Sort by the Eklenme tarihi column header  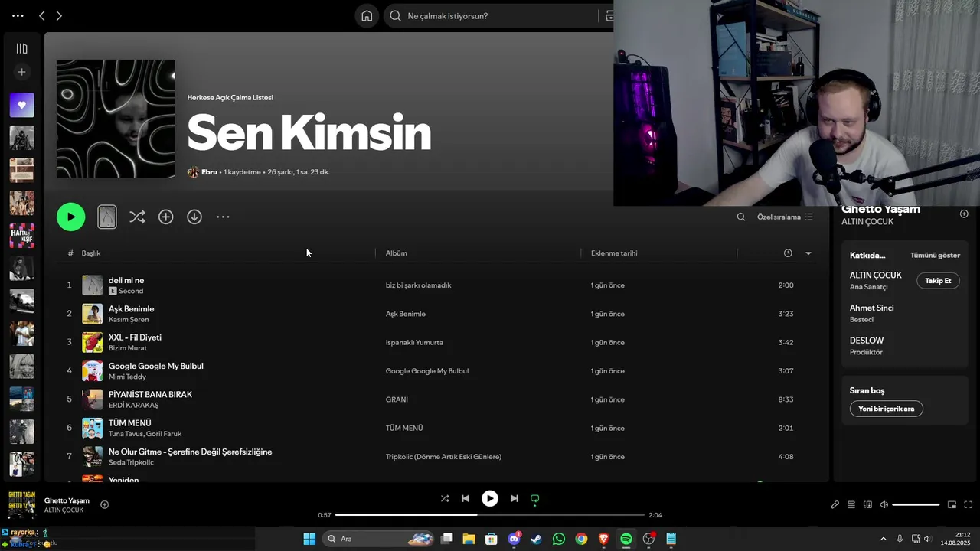click(x=614, y=253)
